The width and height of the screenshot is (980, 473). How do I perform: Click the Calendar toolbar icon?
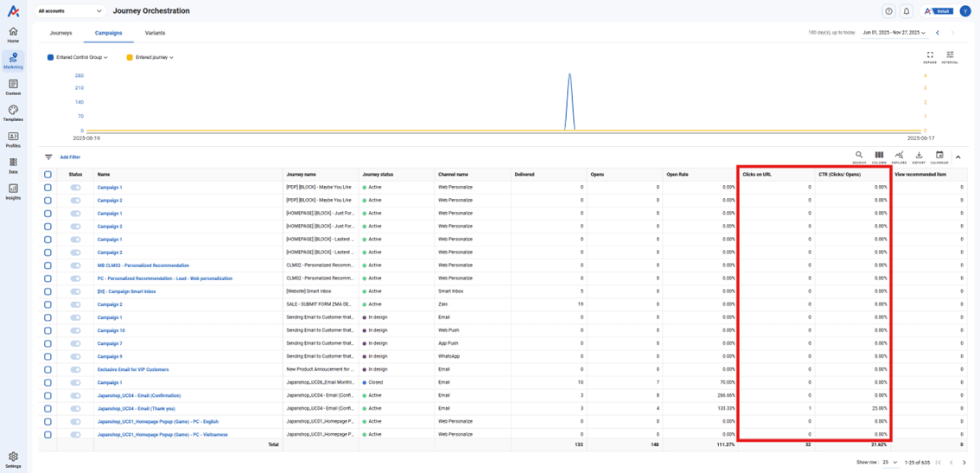tap(939, 157)
